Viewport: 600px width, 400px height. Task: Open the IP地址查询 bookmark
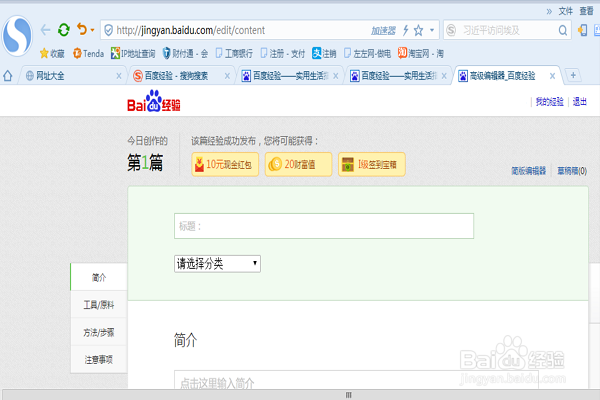coord(133,54)
